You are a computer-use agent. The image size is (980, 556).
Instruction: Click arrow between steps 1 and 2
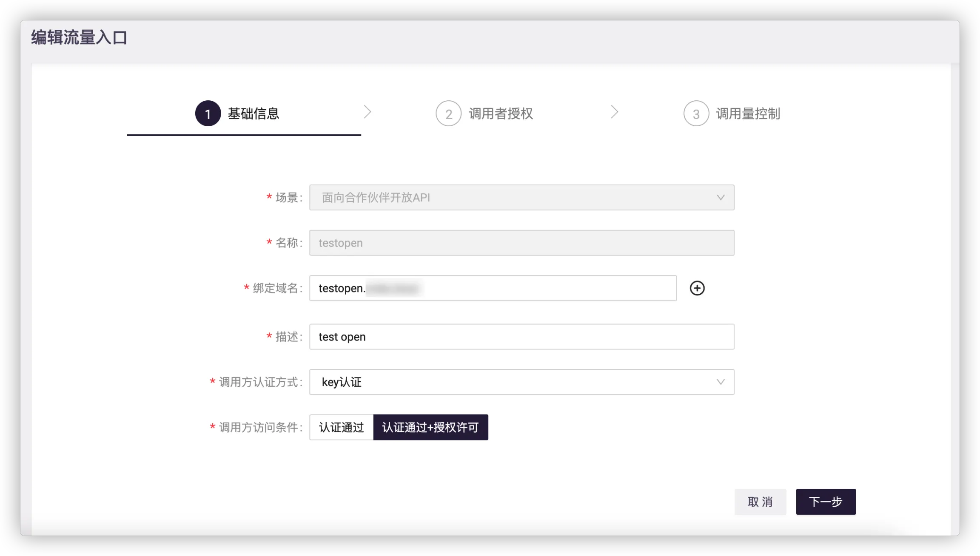click(367, 112)
